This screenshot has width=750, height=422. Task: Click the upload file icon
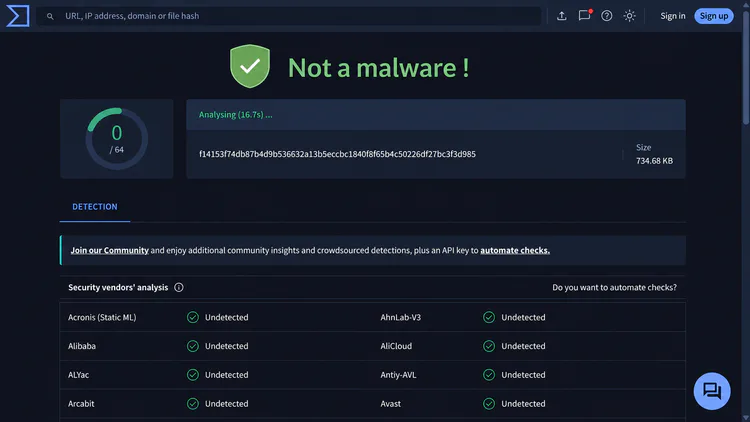pos(562,16)
